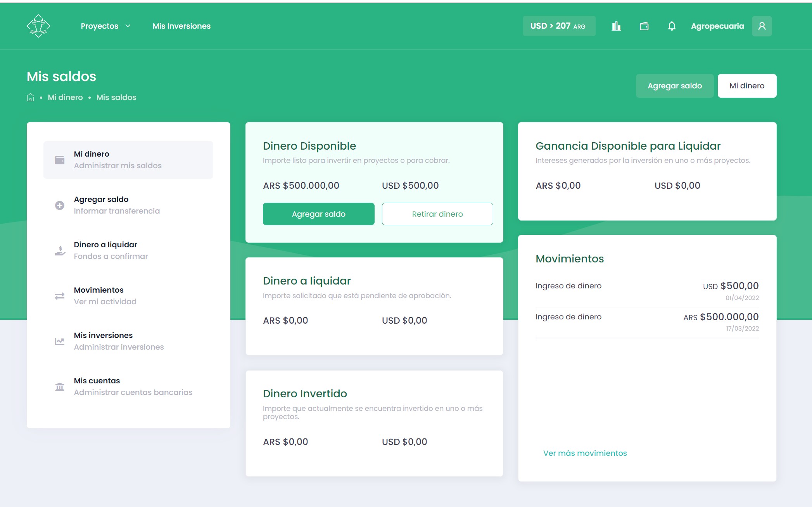Image resolution: width=812 pixels, height=507 pixels.
Task: Click the transfer arrows Movimientos icon
Action: (60, 296)
